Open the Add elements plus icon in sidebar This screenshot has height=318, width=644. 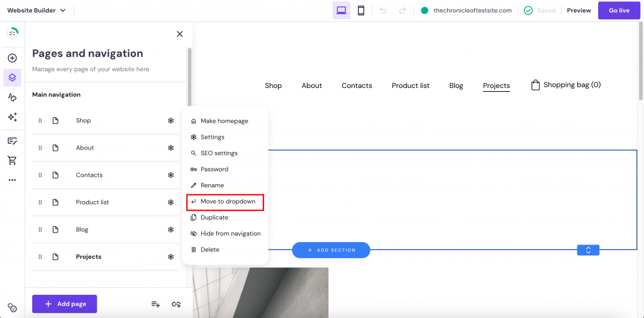[12, 58]
